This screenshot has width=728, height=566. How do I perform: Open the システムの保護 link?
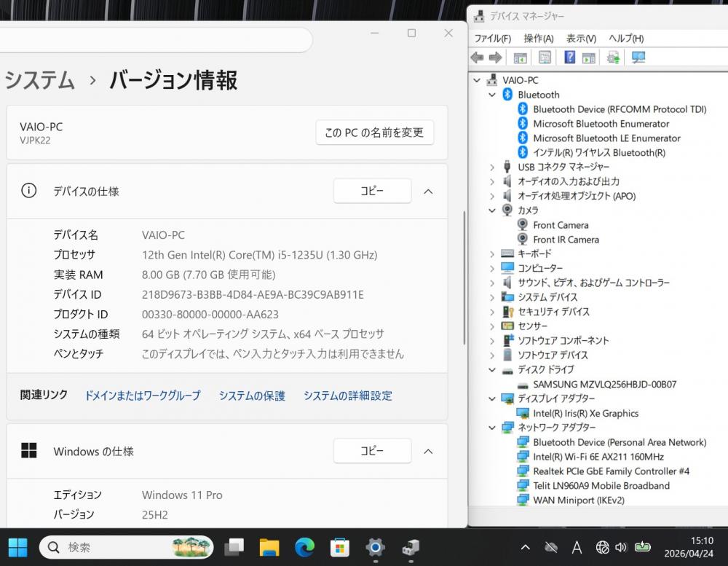tap(252, 396)
